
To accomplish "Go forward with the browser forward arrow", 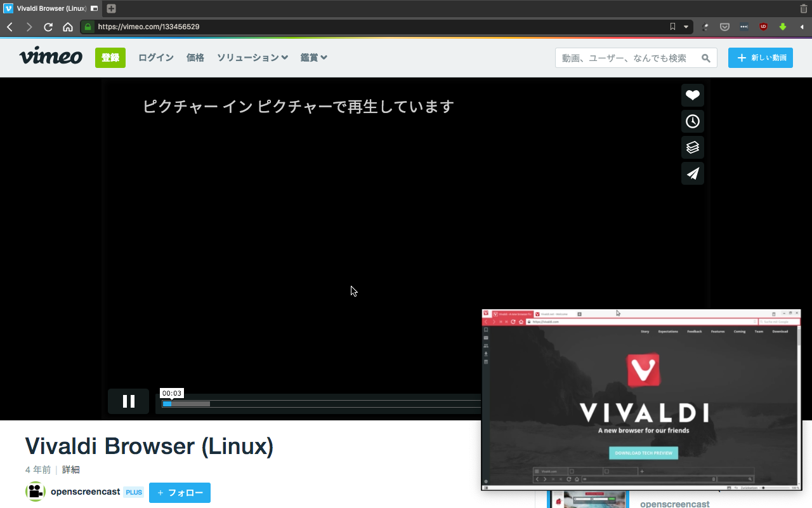I will click(29, 27).
